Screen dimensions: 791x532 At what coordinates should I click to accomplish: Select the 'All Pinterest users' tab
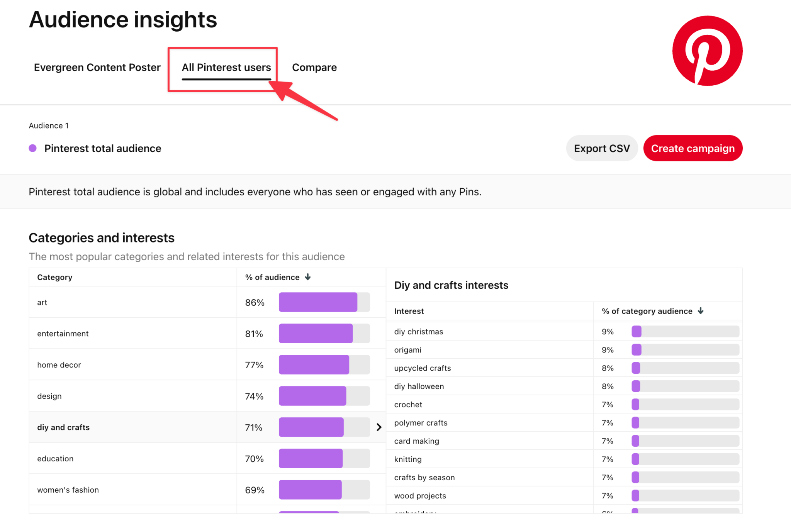226,67
